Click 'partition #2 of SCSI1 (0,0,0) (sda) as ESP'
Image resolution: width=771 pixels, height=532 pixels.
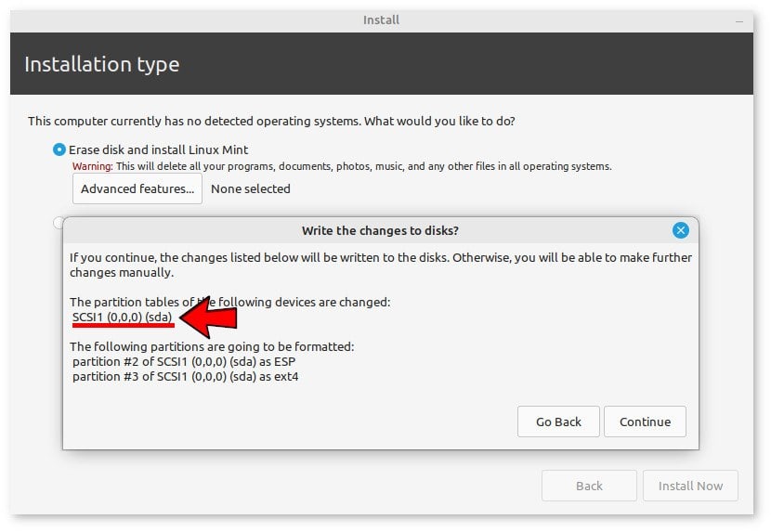tap(184, 361)
